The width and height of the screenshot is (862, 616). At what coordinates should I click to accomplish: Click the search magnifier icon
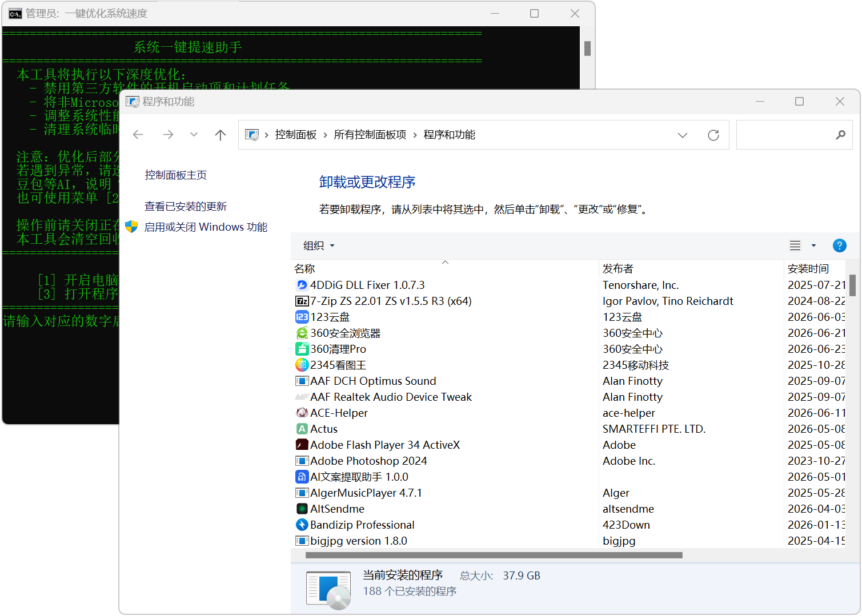(x=840, y=135)
